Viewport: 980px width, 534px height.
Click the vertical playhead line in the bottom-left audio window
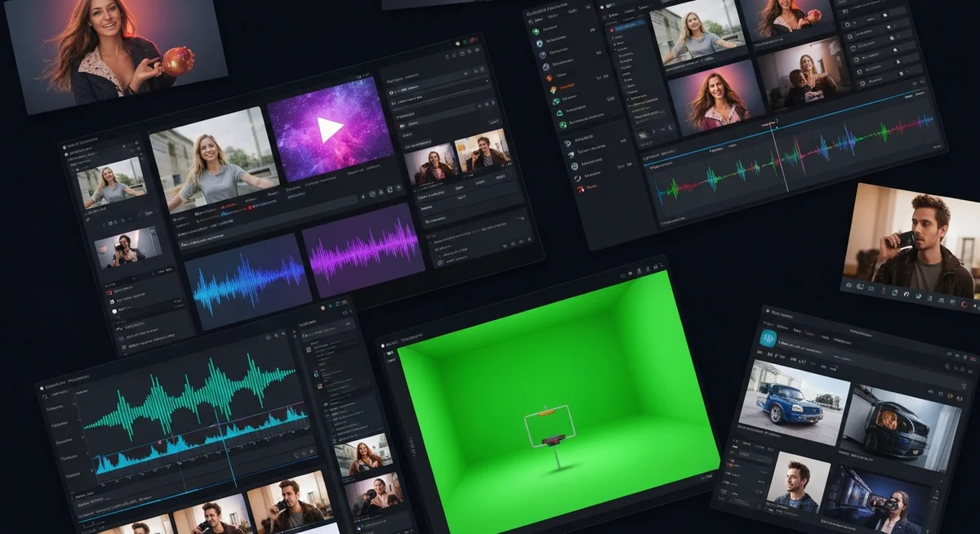pos(225,449)
